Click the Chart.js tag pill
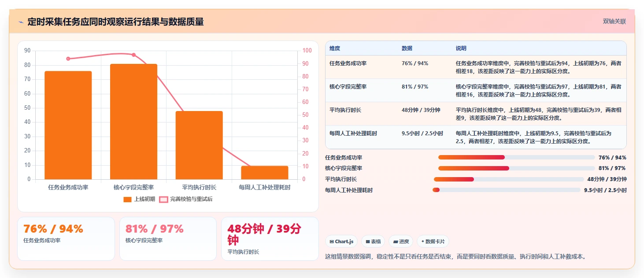This screenshot has width=644, height=278. [341, 241]
